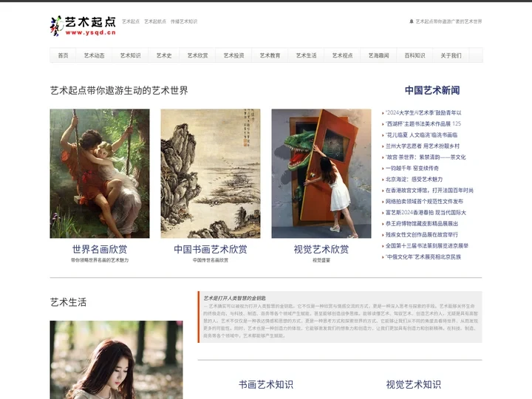This screenshot has width=532, height=399.
Task: Select 关于我们 in the nav bar
Action: click(x=451, y=55)
